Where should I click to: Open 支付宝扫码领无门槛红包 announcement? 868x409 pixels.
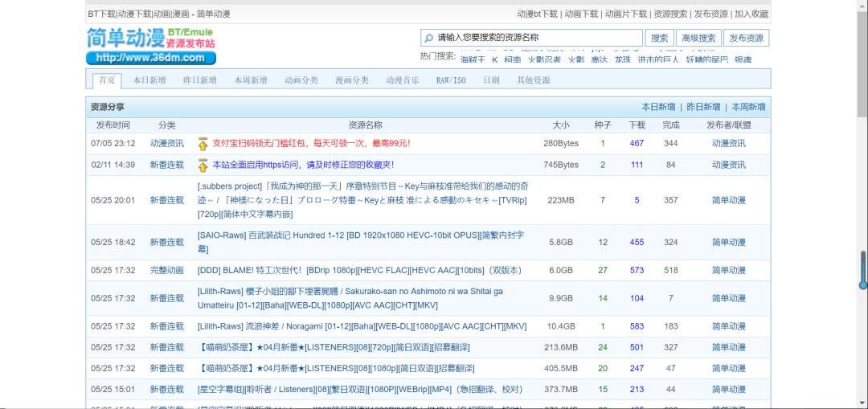pyautogui.click(x=311, y=143)
